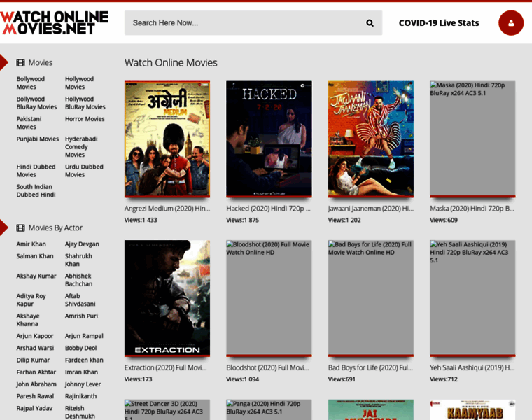
Task: Open the Extraction movie poster
Action: [x=167, y=298]
